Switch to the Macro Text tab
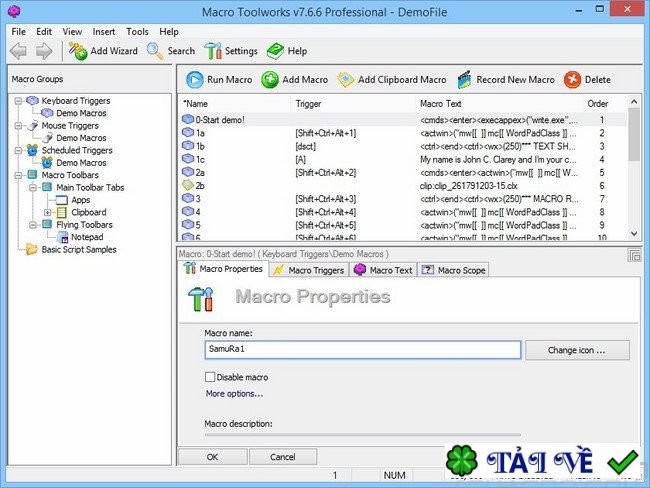Image resolution: width=650 pixels, height=488 pixels. click(x=383, y=270)
